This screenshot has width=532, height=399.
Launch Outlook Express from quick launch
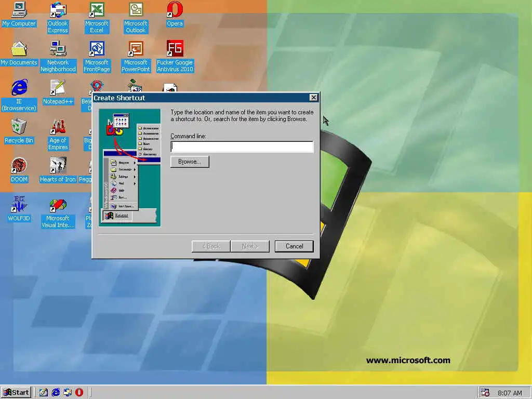68,392
